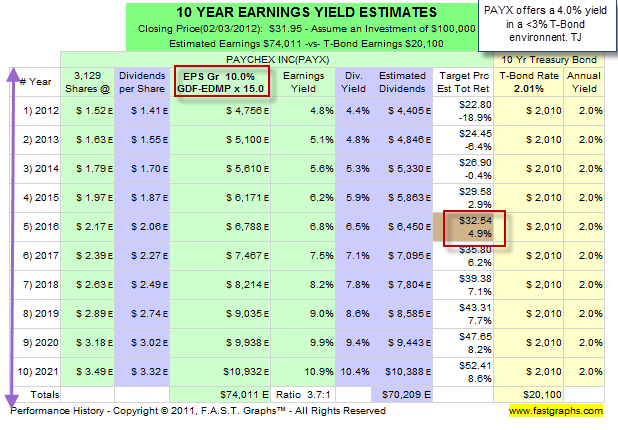Click the 2013 target price '$24.45'
Screen dimensions: 618x430
click(x=475, y=134)
